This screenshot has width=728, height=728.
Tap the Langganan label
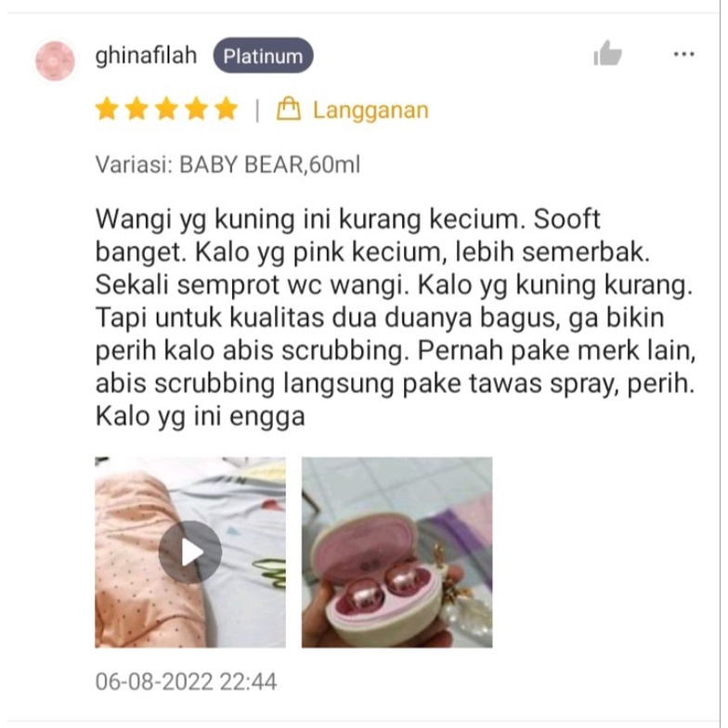click(x=370, y=110)
